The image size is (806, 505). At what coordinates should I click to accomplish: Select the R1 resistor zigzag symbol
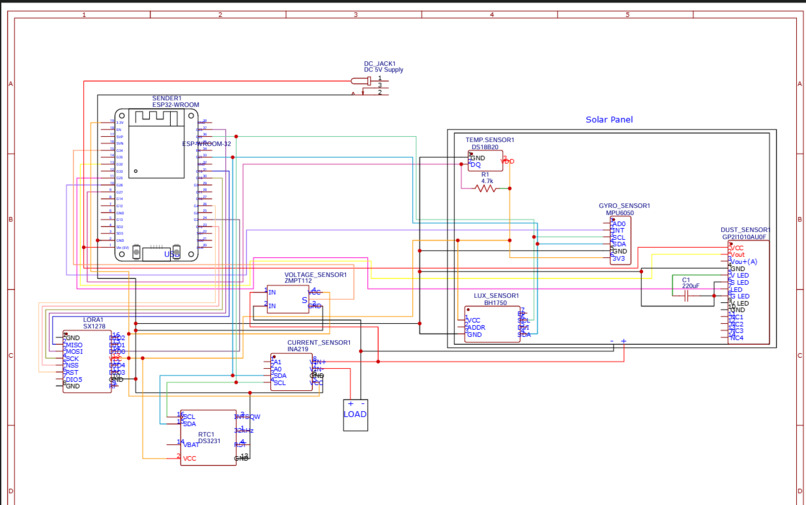point(486,189)
